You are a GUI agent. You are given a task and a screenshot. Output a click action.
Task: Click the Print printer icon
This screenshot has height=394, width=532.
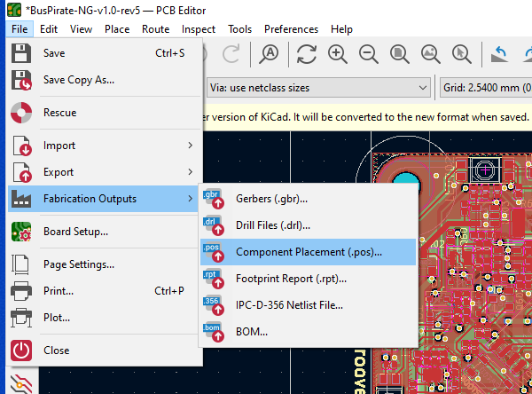(21, 291)
